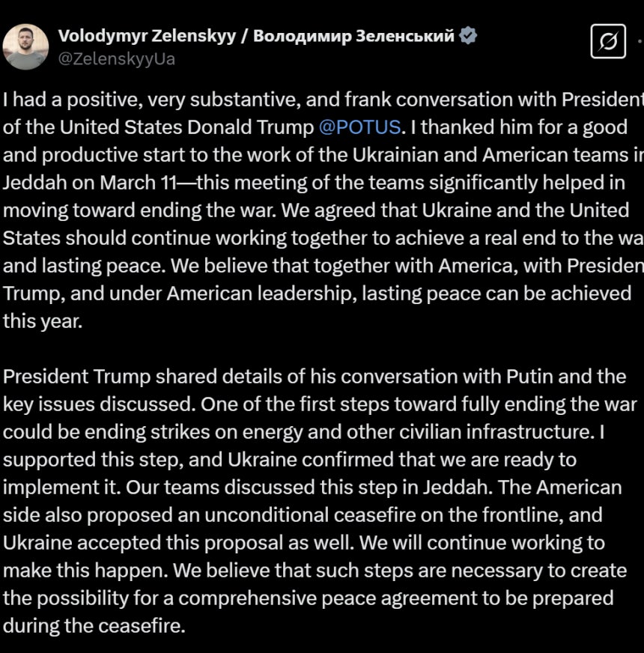This screenshot has height=653, width=644.
Task: Open Zelenskyy's profile picture
Action: coord(25,46)
